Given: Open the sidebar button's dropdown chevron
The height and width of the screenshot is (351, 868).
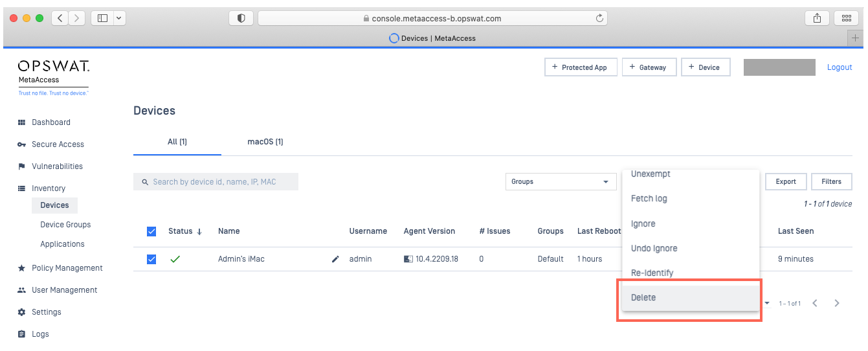Looking at the screenshot, I should point(120,18).
